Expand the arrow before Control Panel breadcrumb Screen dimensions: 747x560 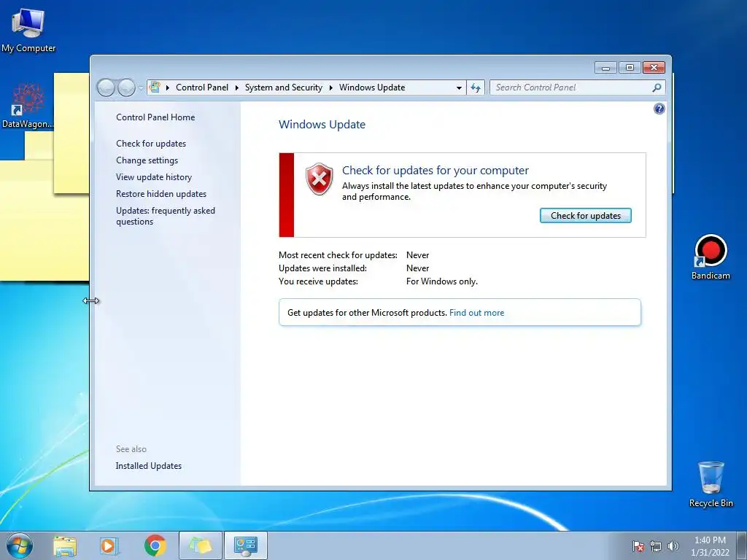click(168, 87)
